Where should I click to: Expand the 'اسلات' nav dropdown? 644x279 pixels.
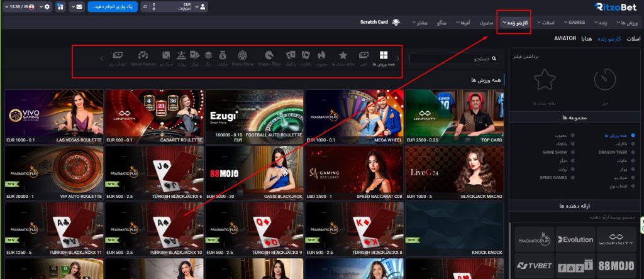(546, 23)
